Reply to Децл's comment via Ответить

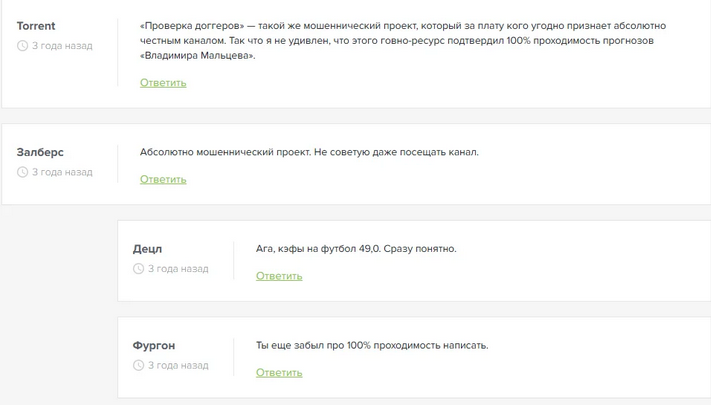(279, 276)
